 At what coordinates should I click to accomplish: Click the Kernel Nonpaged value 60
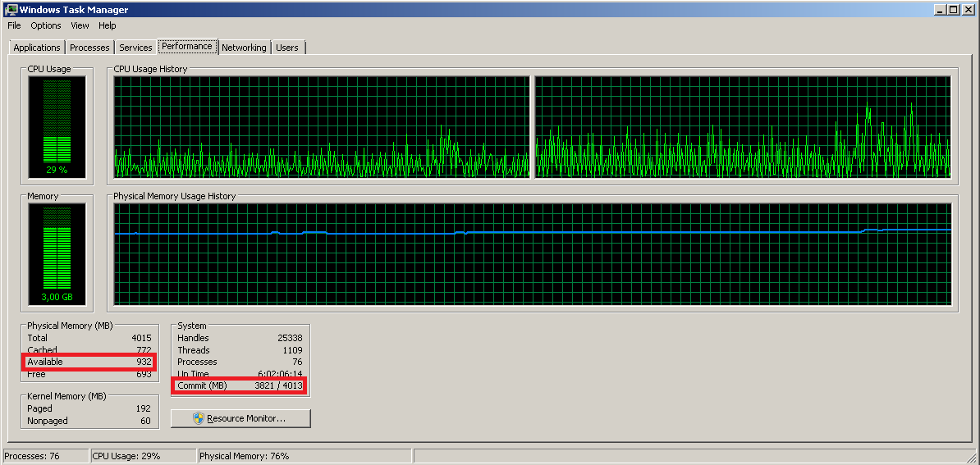145,421
